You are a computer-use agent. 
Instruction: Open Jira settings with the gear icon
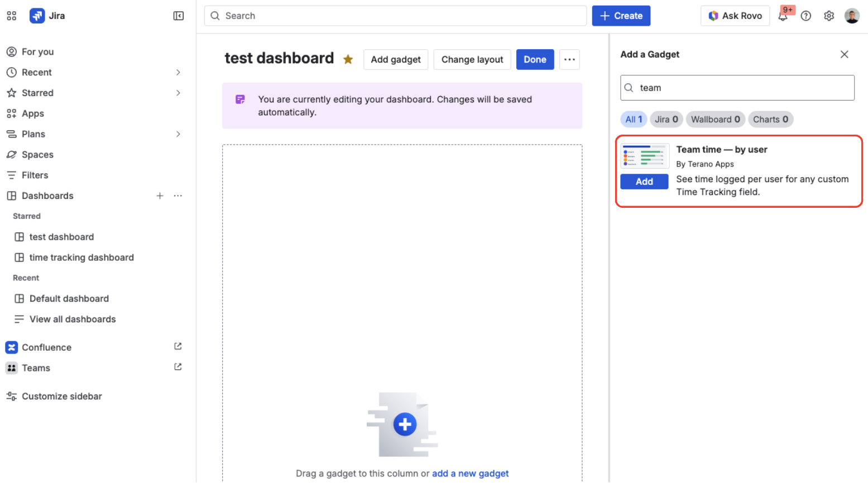[x=829, y=16]
